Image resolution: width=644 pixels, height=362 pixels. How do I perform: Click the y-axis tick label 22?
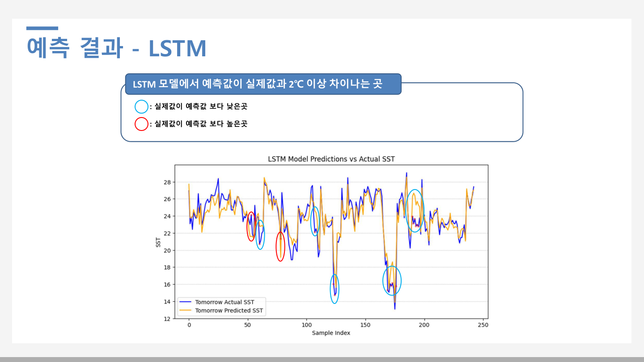point(167,233)
